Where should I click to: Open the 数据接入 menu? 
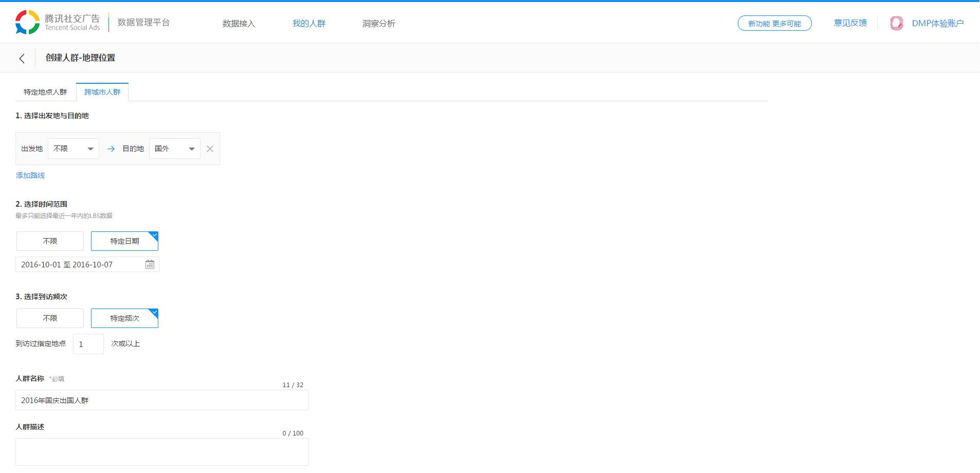tap(239, 23)
